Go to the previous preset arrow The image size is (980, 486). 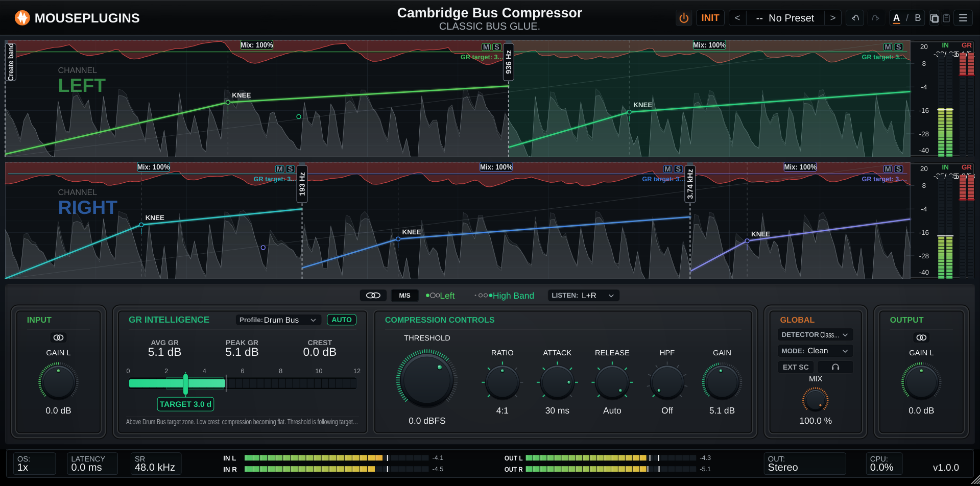[x=737, y=18]
